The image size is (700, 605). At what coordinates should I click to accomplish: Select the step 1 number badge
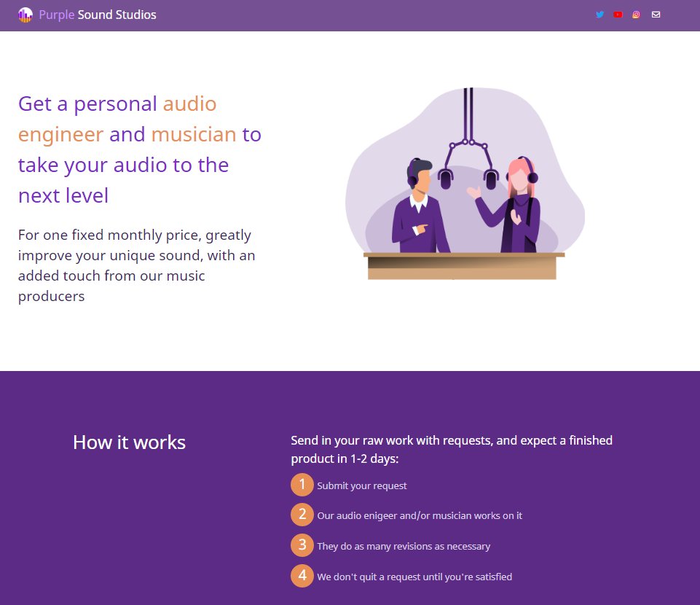[302, 484]
